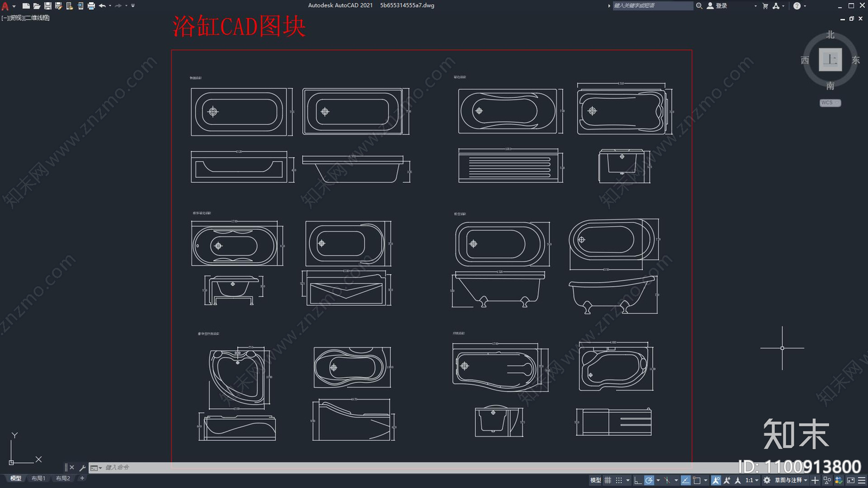Switch to the 模型 tab
The image size is (868, 488).
16,478
